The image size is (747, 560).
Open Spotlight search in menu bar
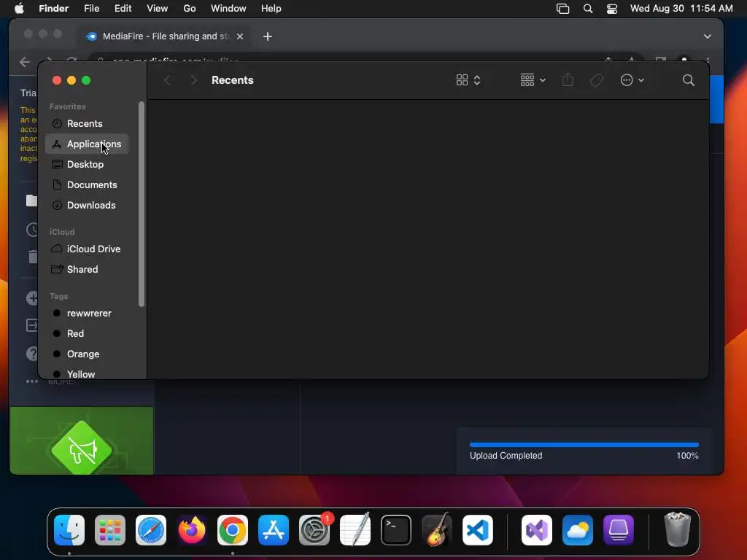coord(588,9)
